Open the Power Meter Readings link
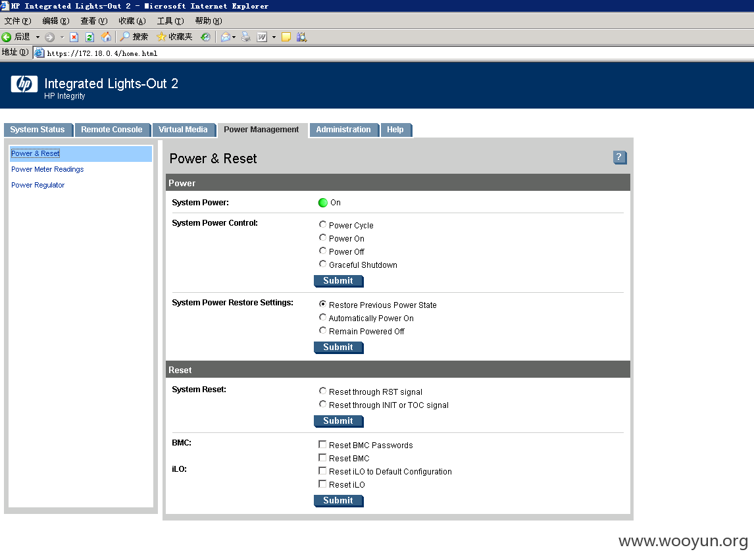Screen dimensions: 754x560 (47, 169)
